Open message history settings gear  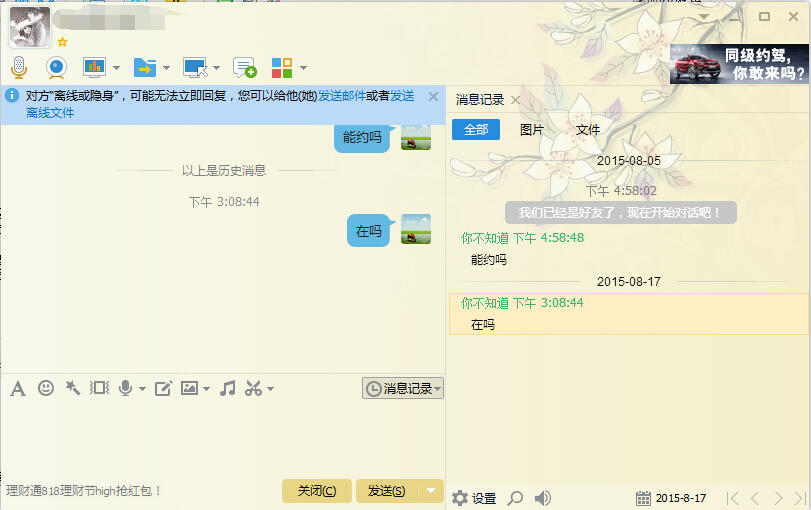tap(459, 498)
